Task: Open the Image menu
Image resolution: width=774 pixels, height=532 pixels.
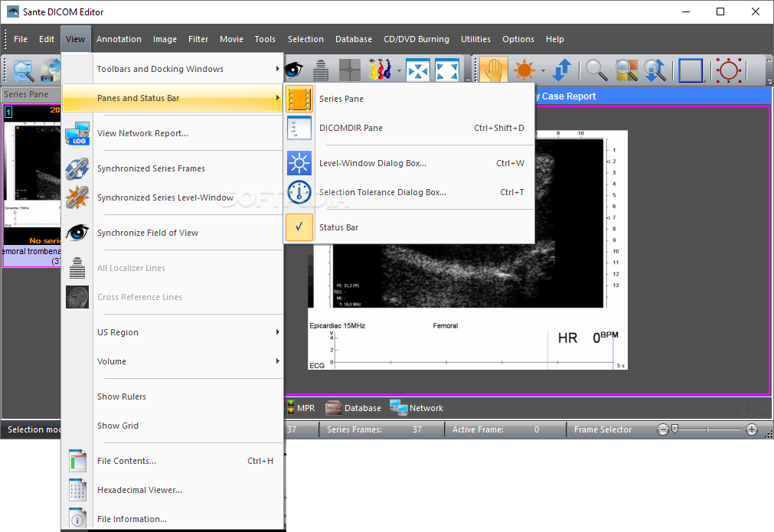Action: click(x=165, y=39)
